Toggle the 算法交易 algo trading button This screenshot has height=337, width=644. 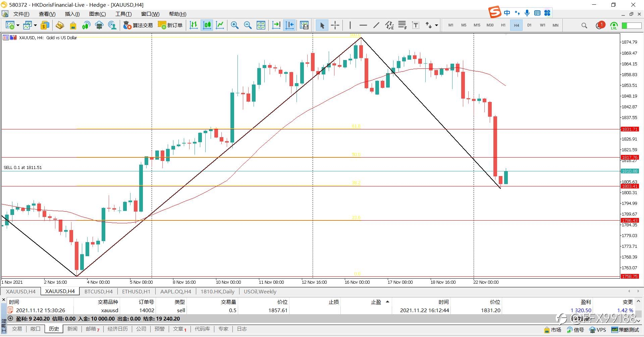pos(138,25)
